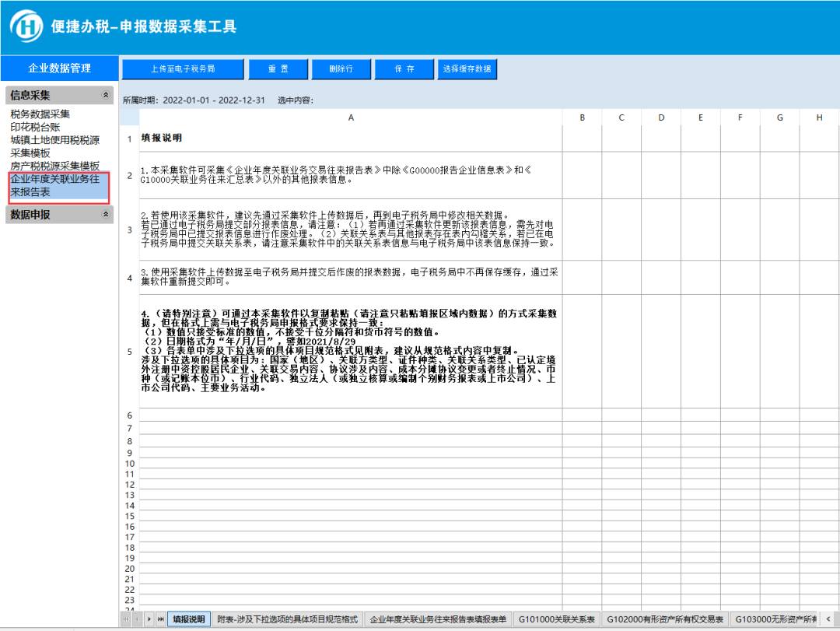Click horizontal scrollbar left arrow
The image size is (840, 631).
click(x=829, y=619)
